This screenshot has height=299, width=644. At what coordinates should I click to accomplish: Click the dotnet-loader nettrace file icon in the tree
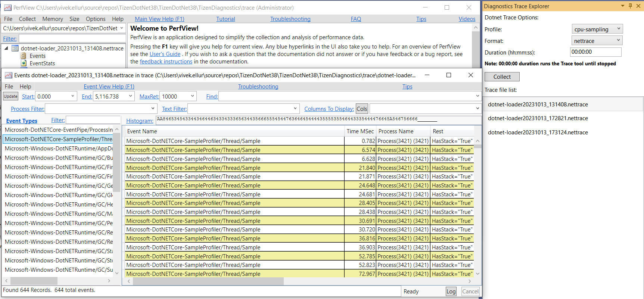pyautogui.click(x=15, y=48)
